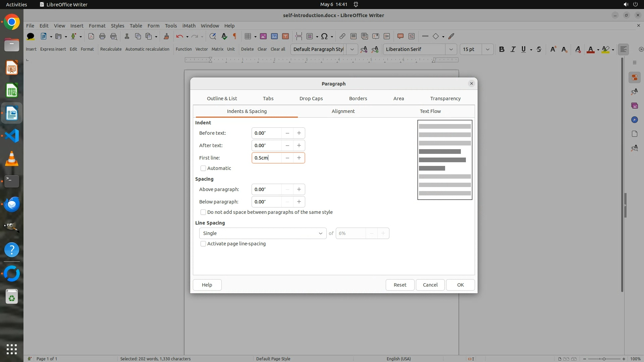Click the zoom slider in status bar
This screenshot has width=644, height=362.
(604, 359)
